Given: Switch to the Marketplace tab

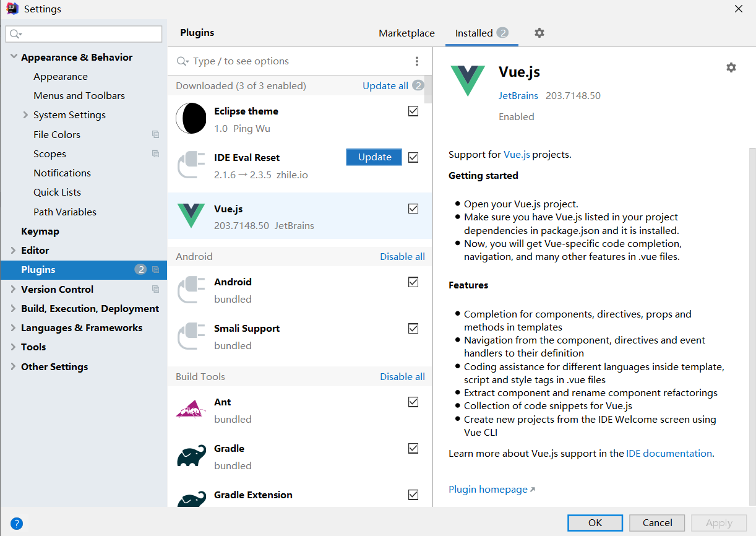Looking at the screenshot, I should coord(406,33).
